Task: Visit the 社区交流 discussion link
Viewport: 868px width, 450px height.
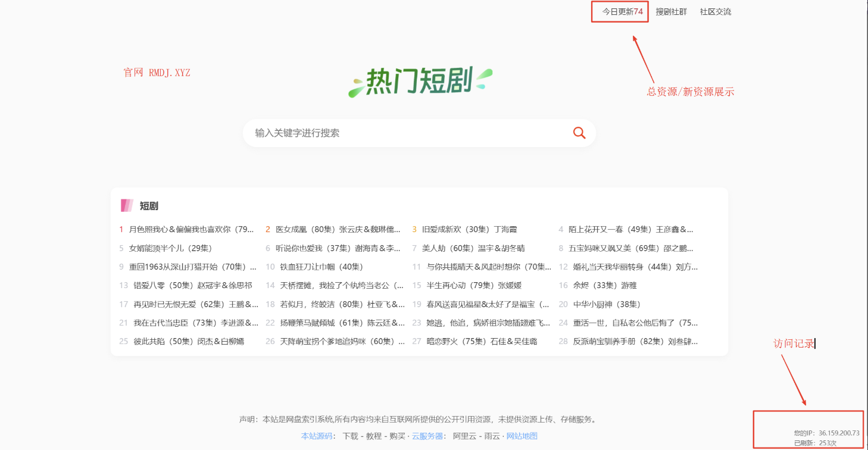Action: 716,11
